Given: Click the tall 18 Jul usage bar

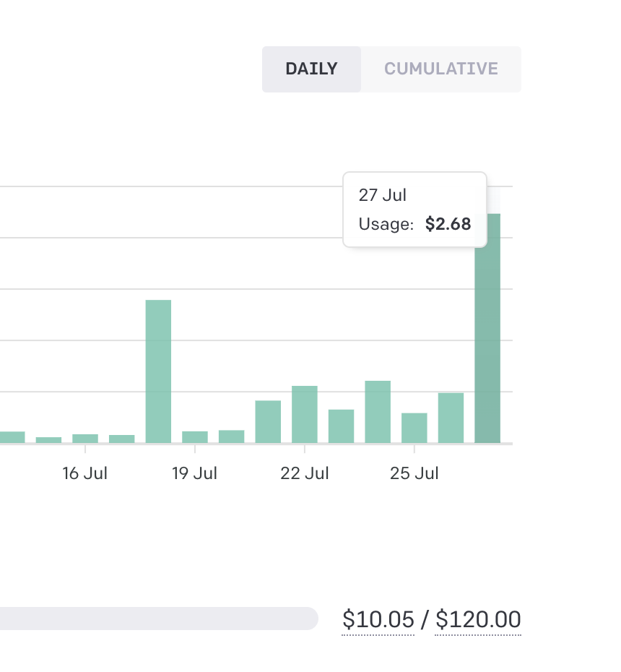Looking at the screenshot, I should [x=158, y=371].
